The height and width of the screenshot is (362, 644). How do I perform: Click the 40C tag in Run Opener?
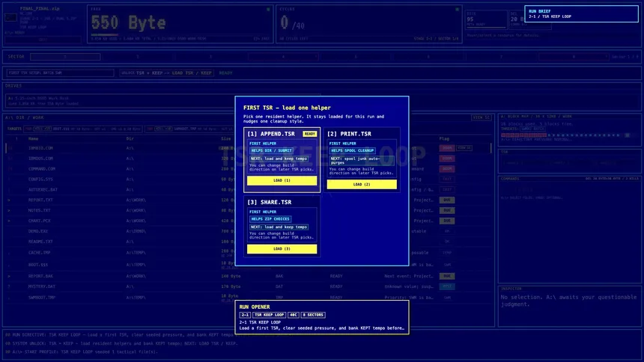294,315
